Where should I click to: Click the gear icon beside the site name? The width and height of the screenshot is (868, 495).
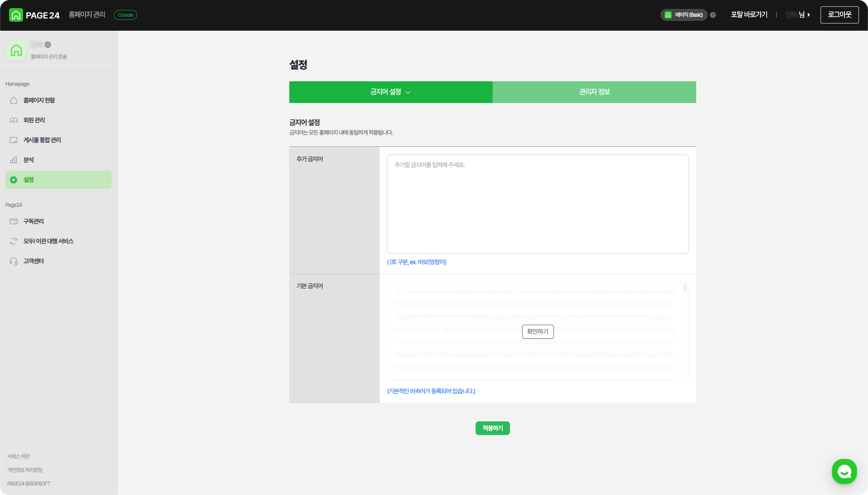click(x=48, y=45)
